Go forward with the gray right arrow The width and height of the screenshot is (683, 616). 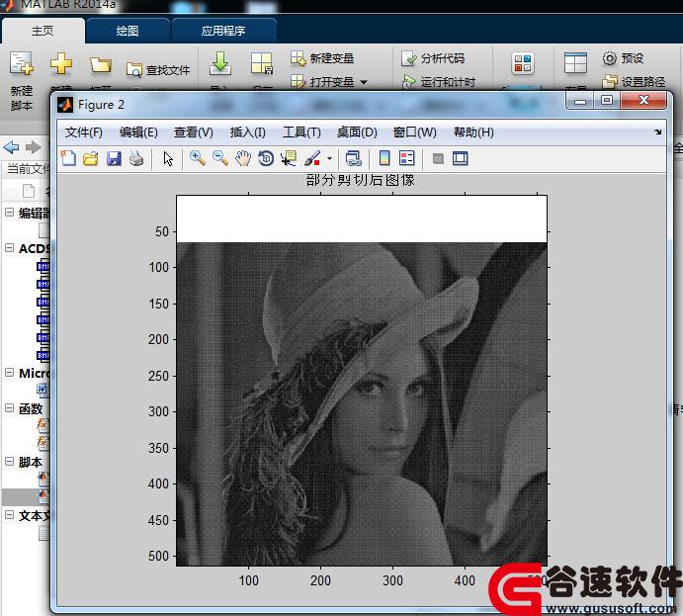coord(33,147)
